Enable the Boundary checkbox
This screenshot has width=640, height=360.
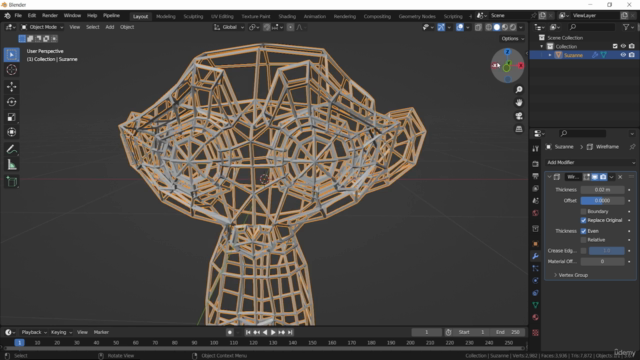583,211
